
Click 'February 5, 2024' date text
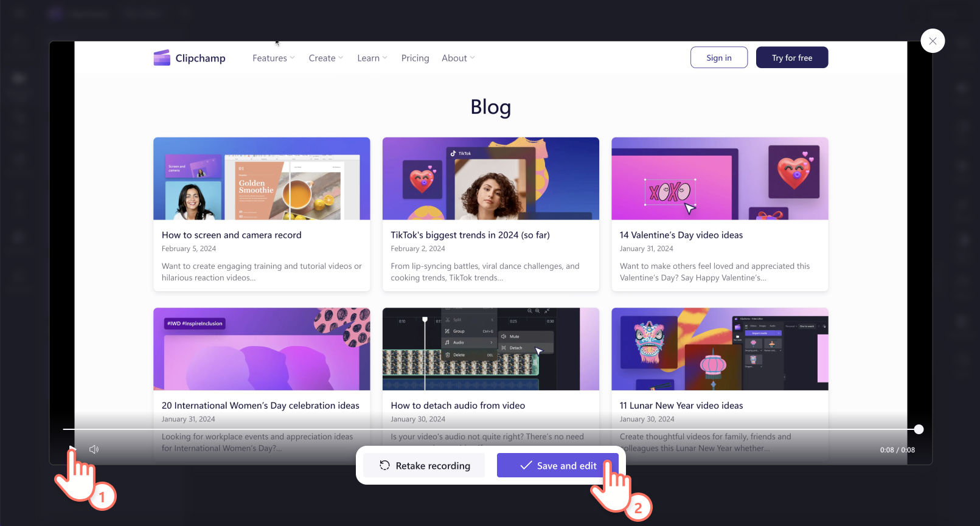189,249
